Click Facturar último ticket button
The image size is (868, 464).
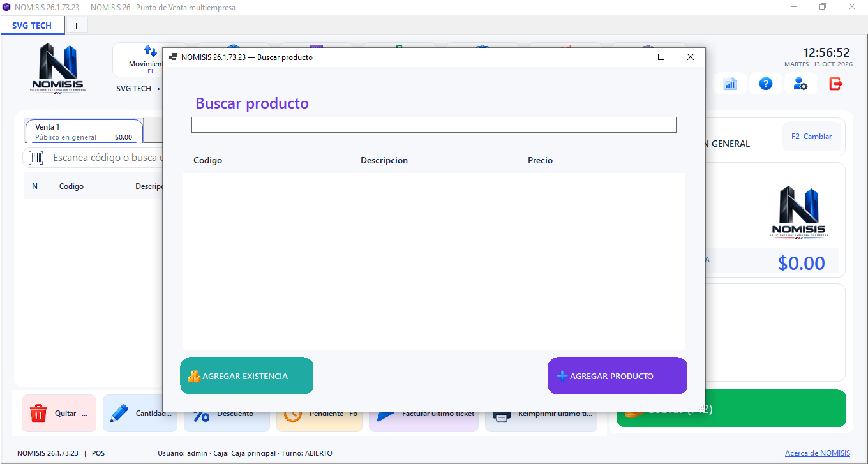tap(424, 421)
